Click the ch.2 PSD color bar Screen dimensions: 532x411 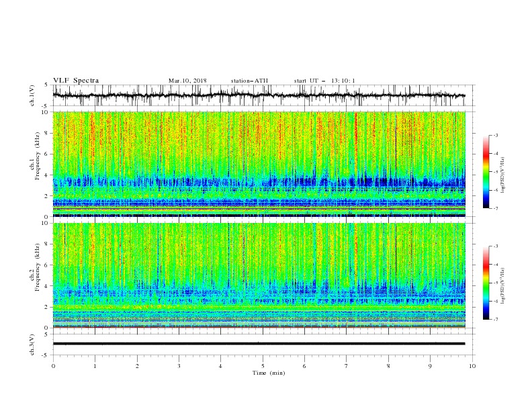pyautogui.click(x=486, y=283)
